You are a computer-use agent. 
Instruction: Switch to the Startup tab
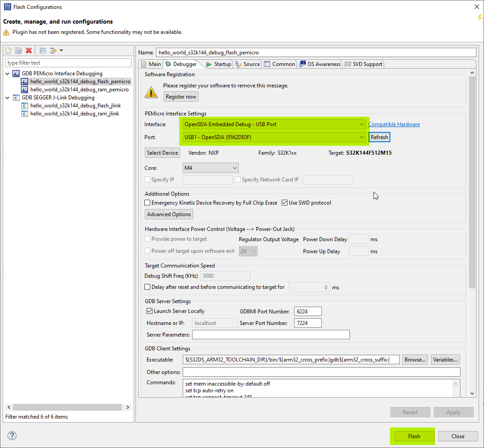click(222, 64)
